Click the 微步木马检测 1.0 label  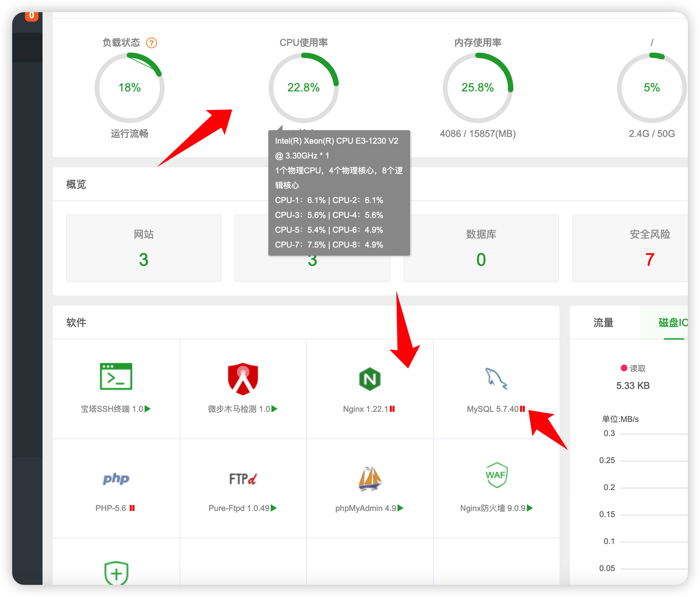(239, 409)
